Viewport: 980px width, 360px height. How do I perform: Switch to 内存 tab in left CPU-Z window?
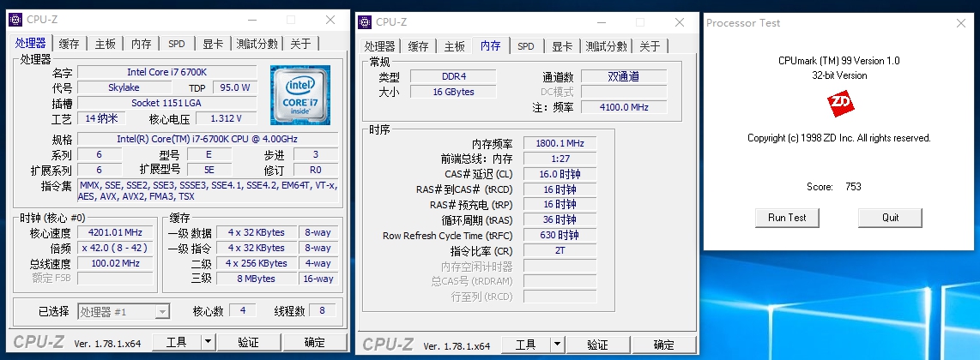point(142,44)
